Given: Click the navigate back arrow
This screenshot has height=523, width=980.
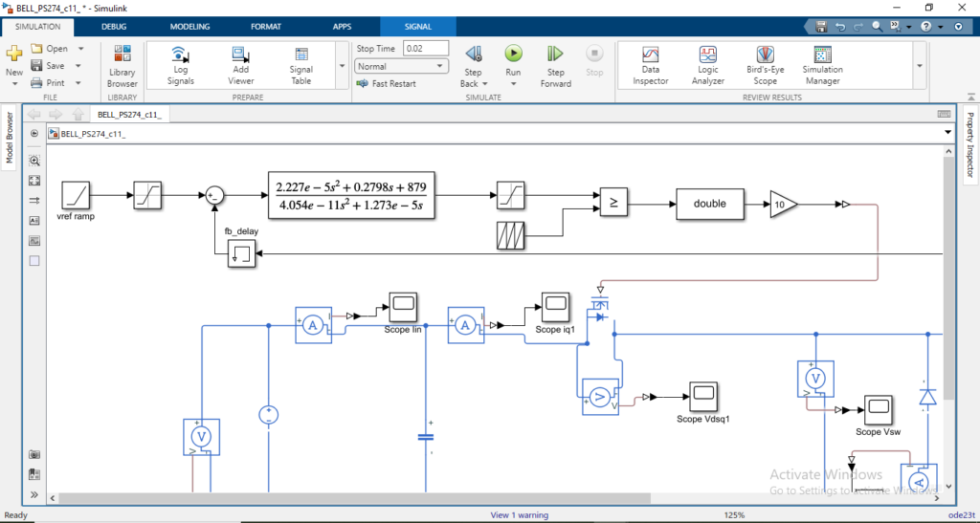Looking at the screenshot, I should pyautogui.click(x=33, y=114).
